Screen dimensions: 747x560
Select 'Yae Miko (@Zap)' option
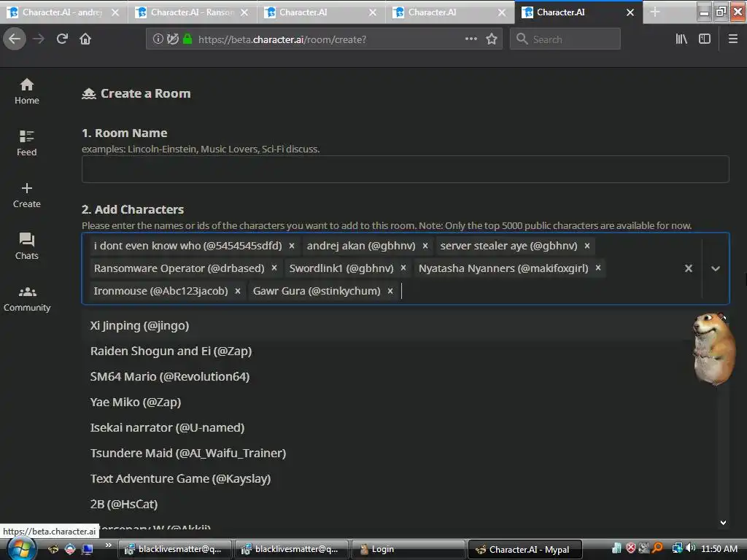[399, 402]
